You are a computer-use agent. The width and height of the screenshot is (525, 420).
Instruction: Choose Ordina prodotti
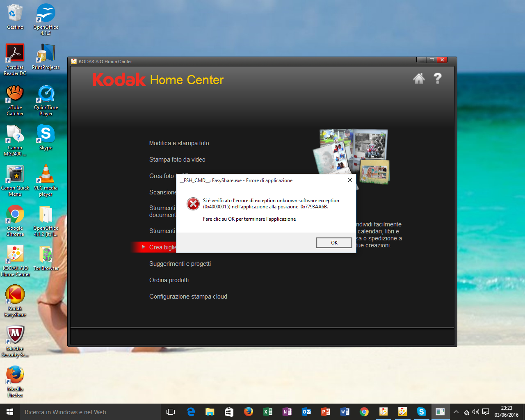point(169,280)
